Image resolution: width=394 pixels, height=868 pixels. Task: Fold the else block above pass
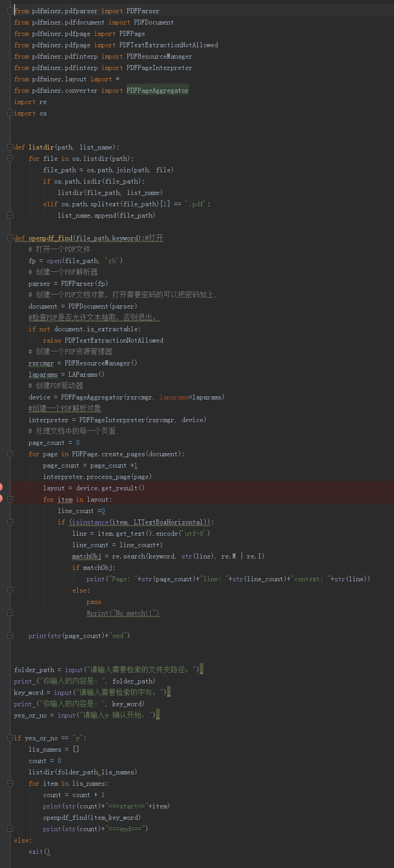point(10,590)
